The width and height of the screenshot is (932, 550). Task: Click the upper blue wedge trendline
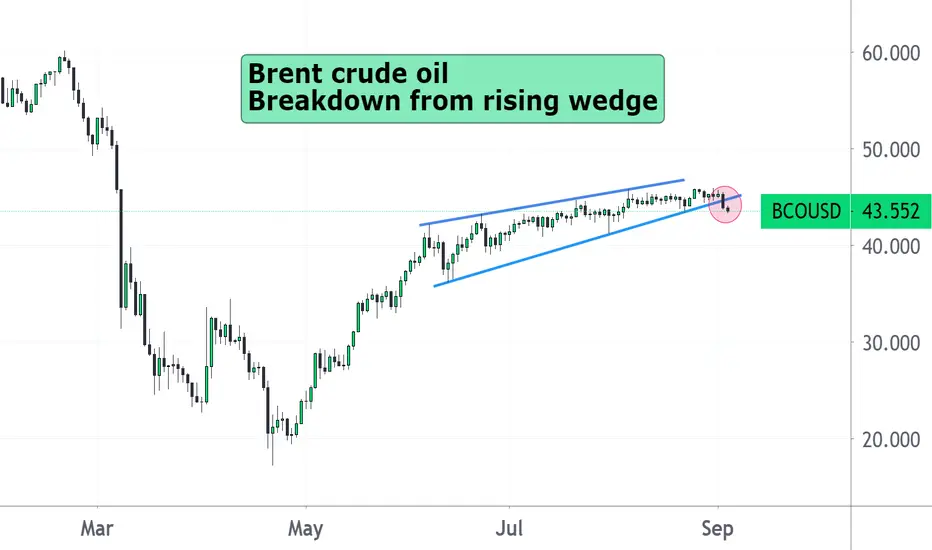(552, 202)
